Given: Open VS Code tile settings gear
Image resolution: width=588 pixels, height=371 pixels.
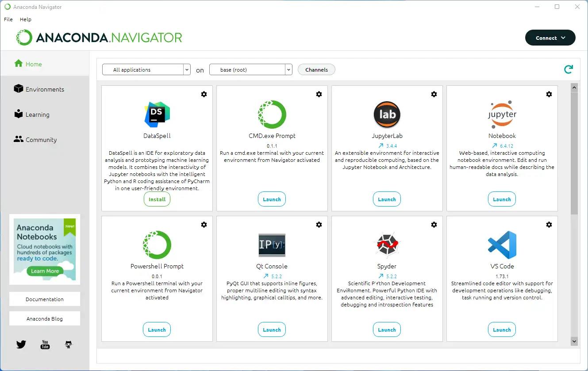Looking at the screenshot, I should [x=549, y=225].
